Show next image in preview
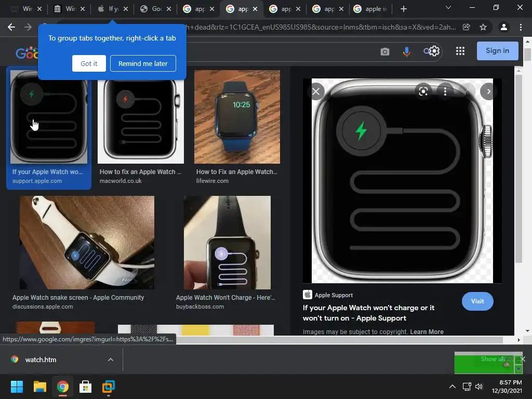 [488, 91]
